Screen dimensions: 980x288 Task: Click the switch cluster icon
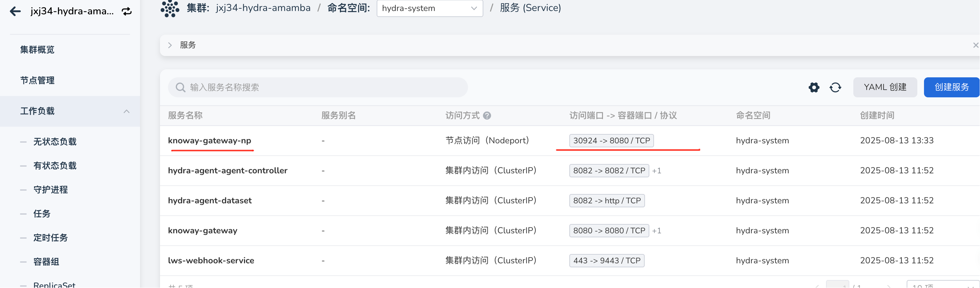pyautogui.click(x=127, y=11)
